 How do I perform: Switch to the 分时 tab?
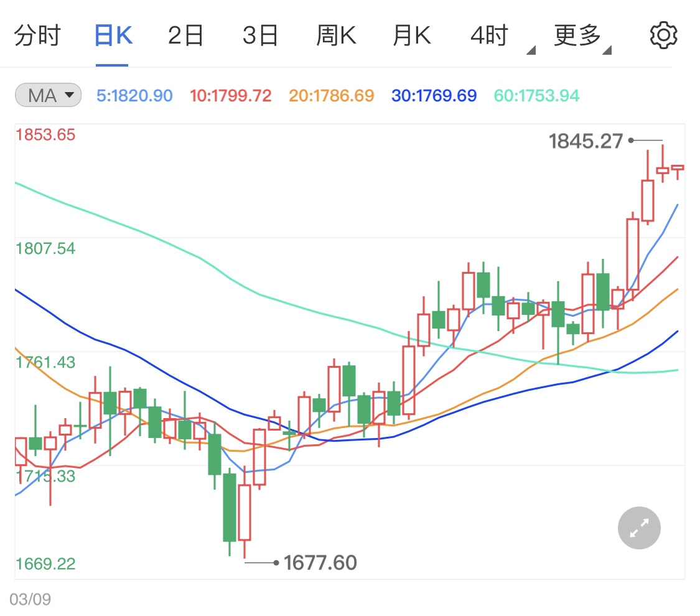click(x=37, y=35)
